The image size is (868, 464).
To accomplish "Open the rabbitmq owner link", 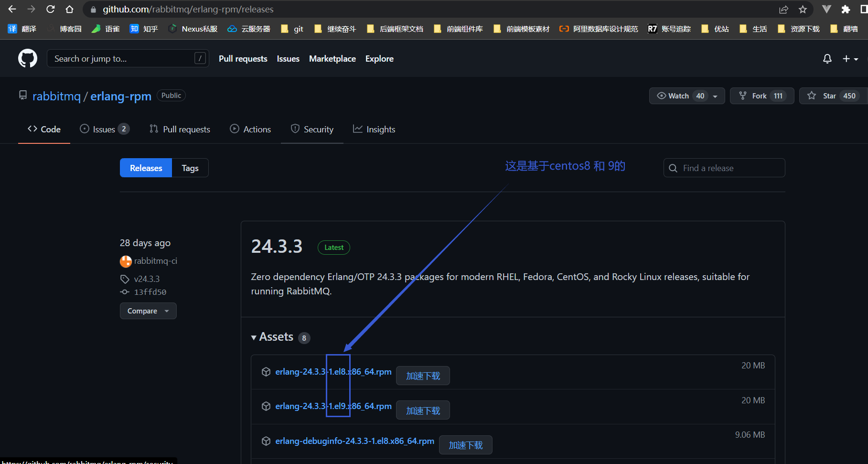I will pyautogui.click(x=56, y=96).
